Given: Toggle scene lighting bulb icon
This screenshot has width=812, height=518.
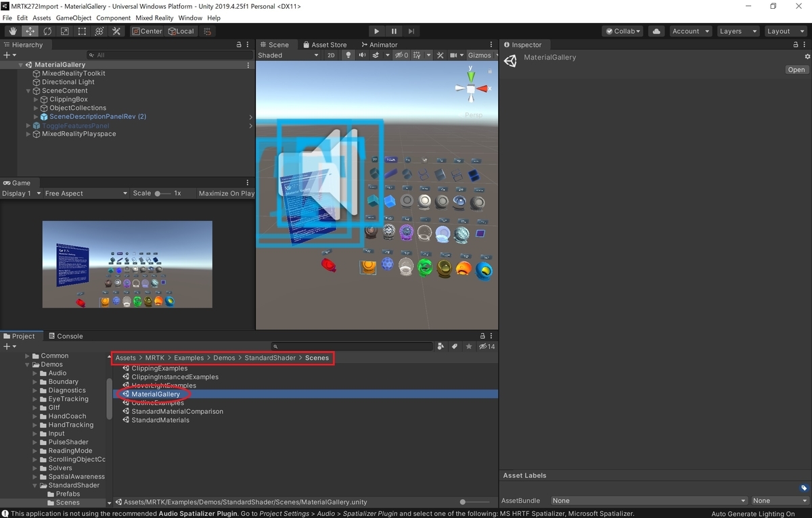Looking at the screenshot, I should [x=348, y=55].
